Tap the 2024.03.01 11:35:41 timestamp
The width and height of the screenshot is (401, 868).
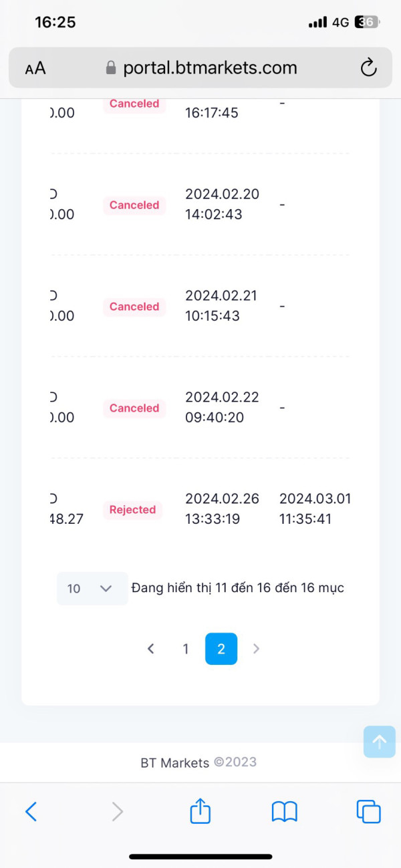[x=315, y=509]
